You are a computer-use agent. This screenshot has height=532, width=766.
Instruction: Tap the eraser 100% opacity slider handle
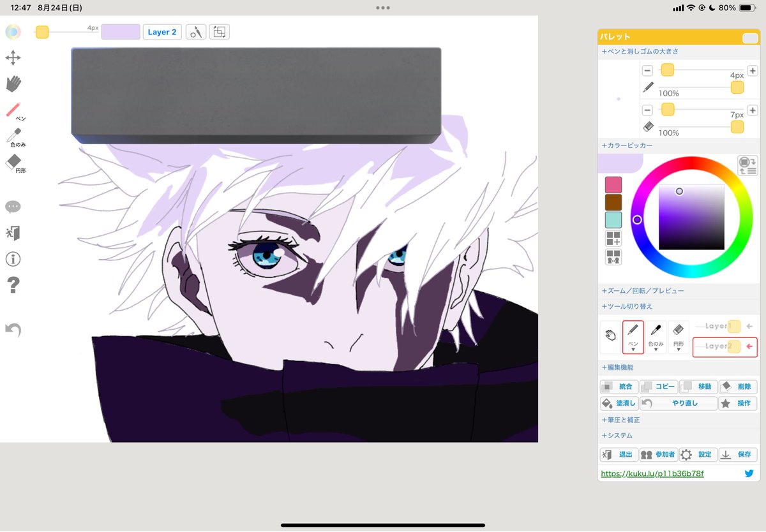pos(737,127)
